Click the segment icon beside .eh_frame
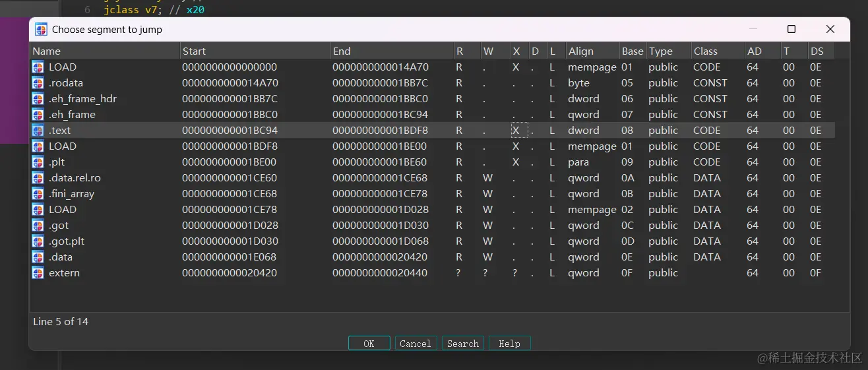 tap(38, 115)
